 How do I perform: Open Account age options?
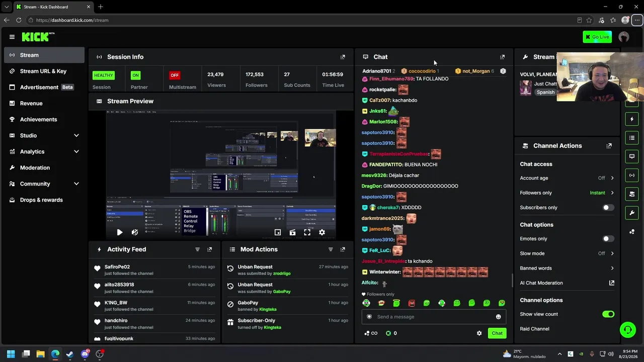567,178
